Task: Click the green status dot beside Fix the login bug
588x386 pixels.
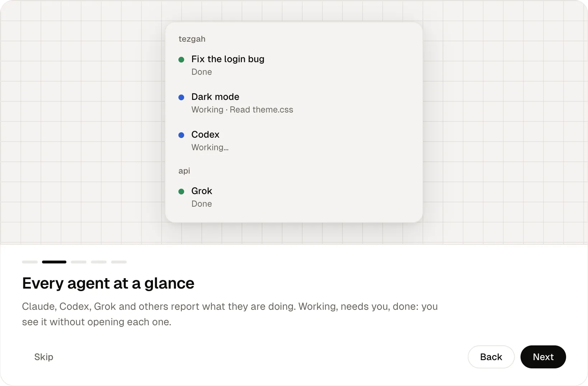Action: pos(181,60)
